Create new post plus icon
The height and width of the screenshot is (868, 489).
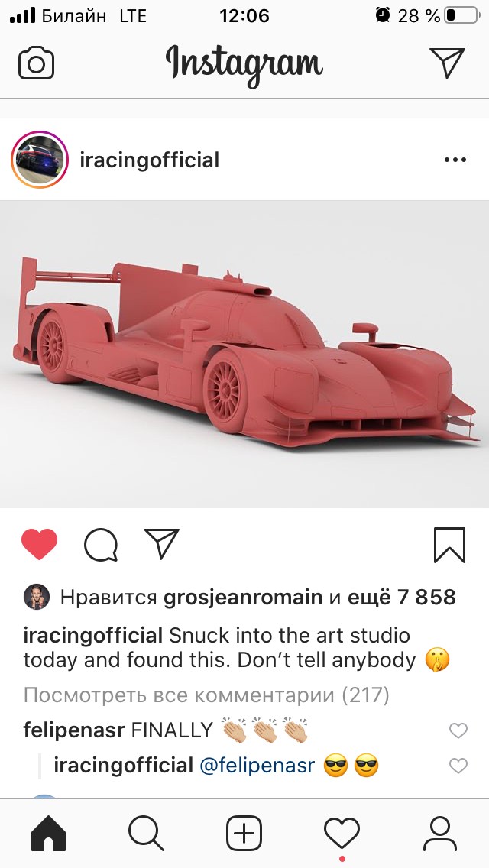point(244,833)
